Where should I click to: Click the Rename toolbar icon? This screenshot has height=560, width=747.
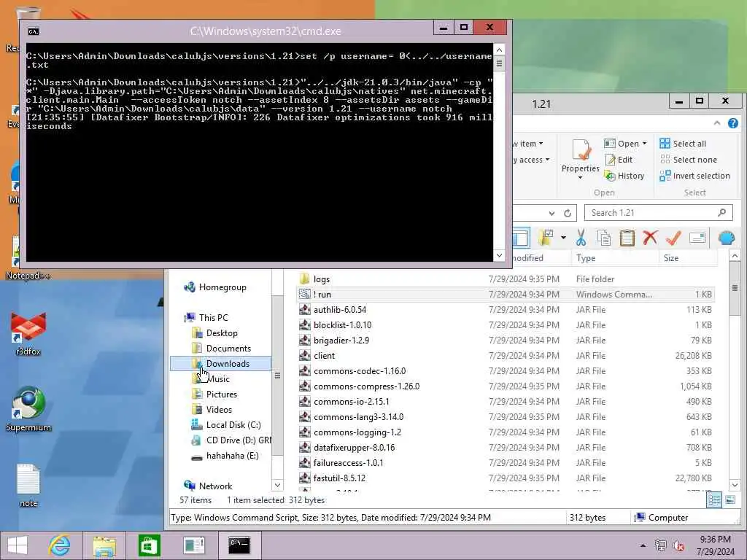tap(697, 237)
